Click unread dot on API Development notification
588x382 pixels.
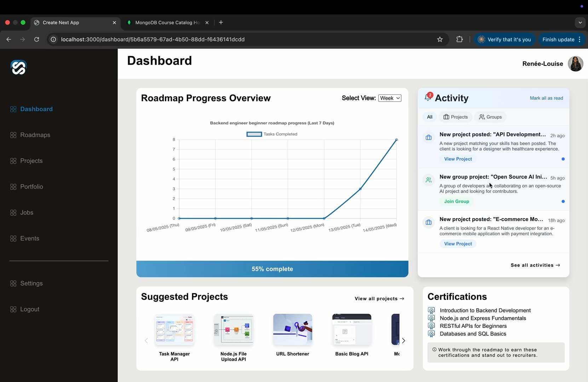563,159
